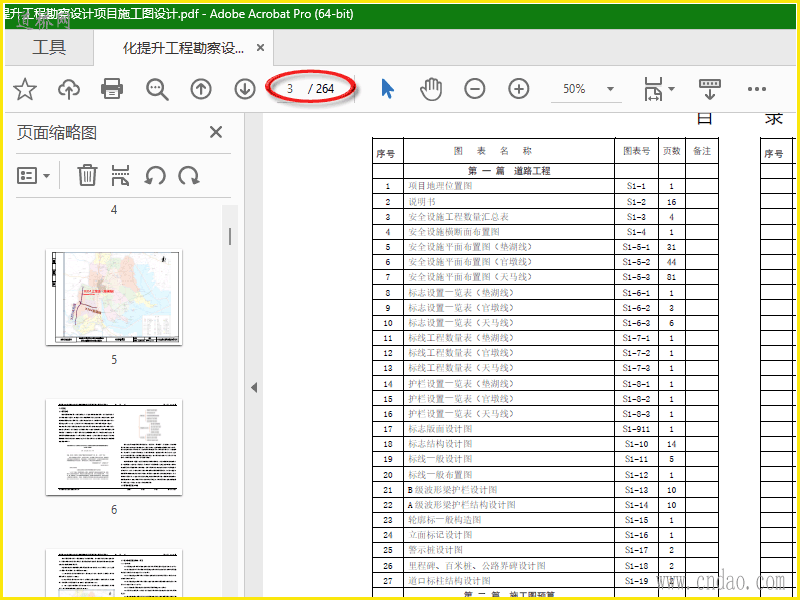Collapse the left navigation pane arrow
The width and height of the screenshot is (800, 600).
pos(254,388)
